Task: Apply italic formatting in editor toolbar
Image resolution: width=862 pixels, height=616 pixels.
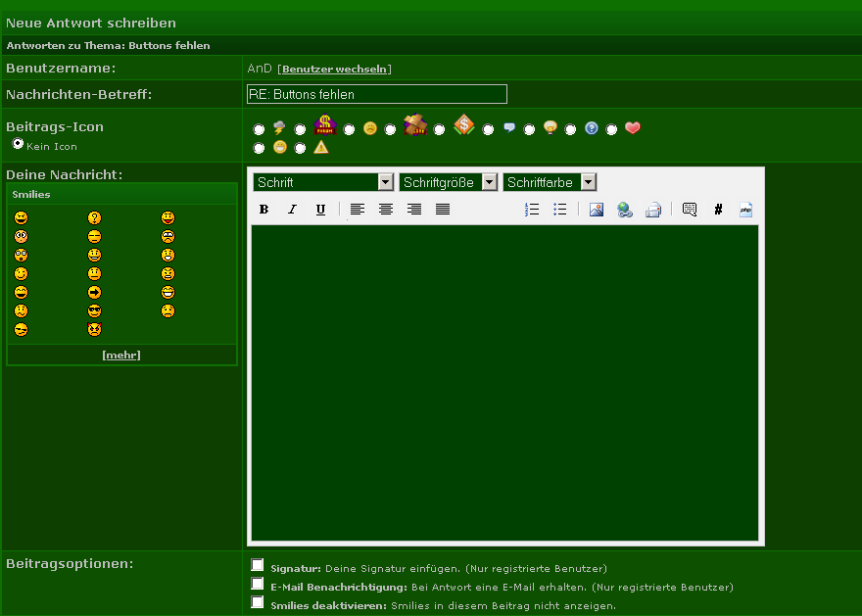Action: pos(292,210)
